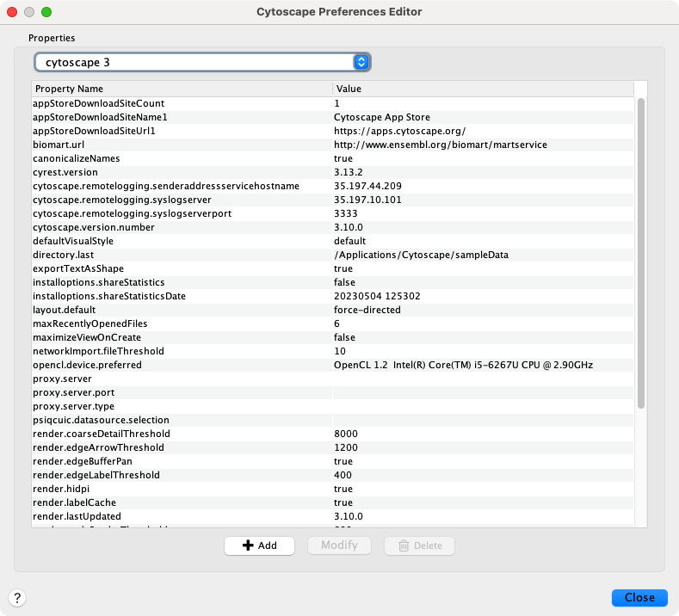Click the Add button with plus icon

259,545
